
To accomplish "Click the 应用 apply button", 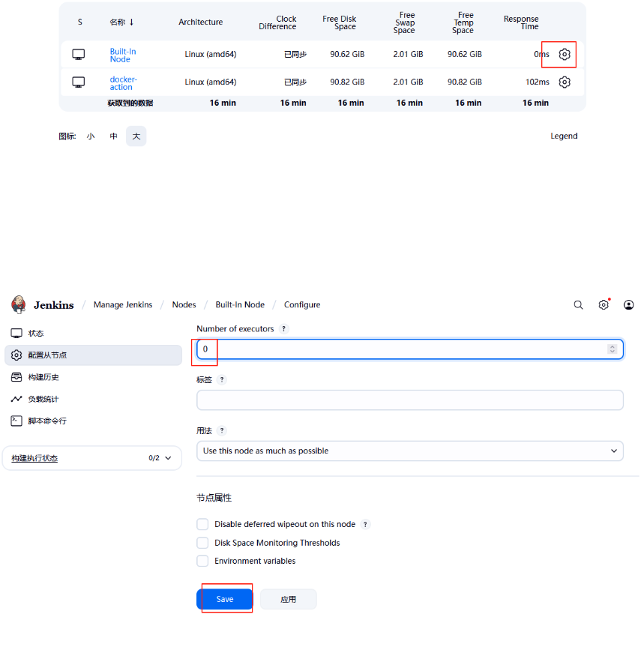I will (x=289, y=599).
